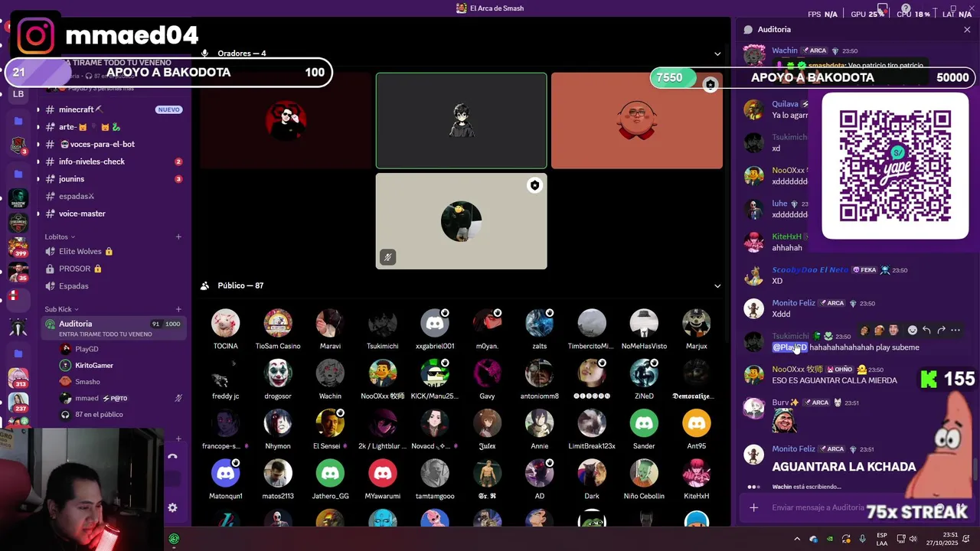Click the taskbar network icon
The width and height of the screenshot is (980, 551).
[x=900, y=539]
